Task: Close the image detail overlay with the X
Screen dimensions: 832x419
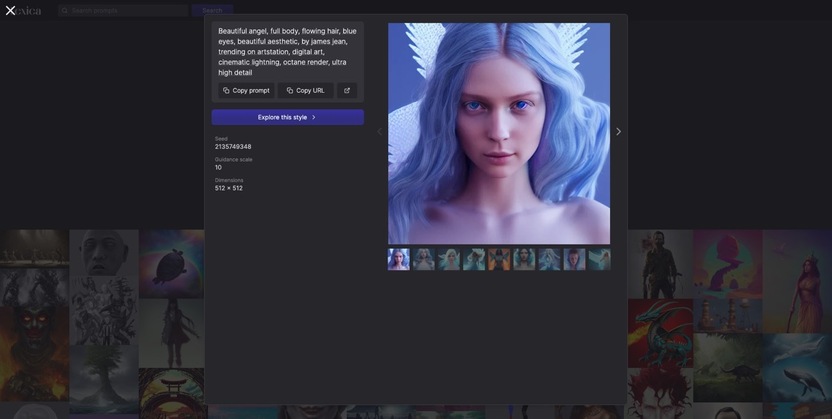Action: [10, 10]
